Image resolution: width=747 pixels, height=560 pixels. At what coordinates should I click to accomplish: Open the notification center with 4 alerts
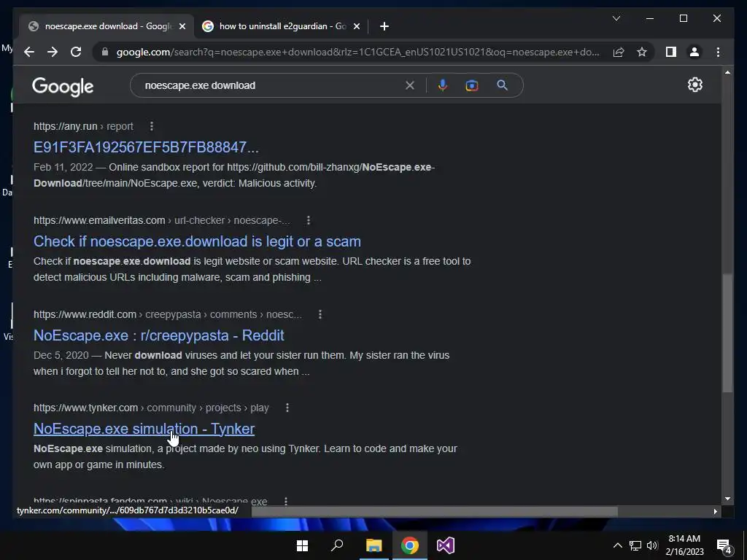pos(724,545)
